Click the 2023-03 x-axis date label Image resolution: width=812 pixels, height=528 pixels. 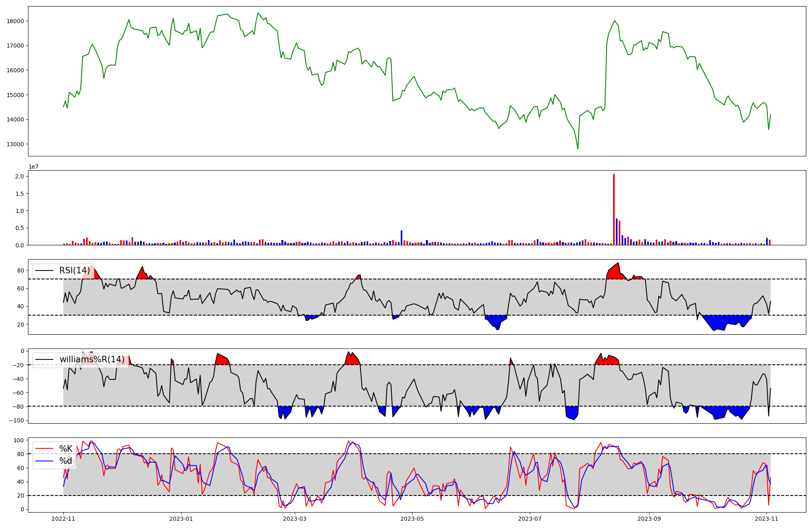click(294, 519)
